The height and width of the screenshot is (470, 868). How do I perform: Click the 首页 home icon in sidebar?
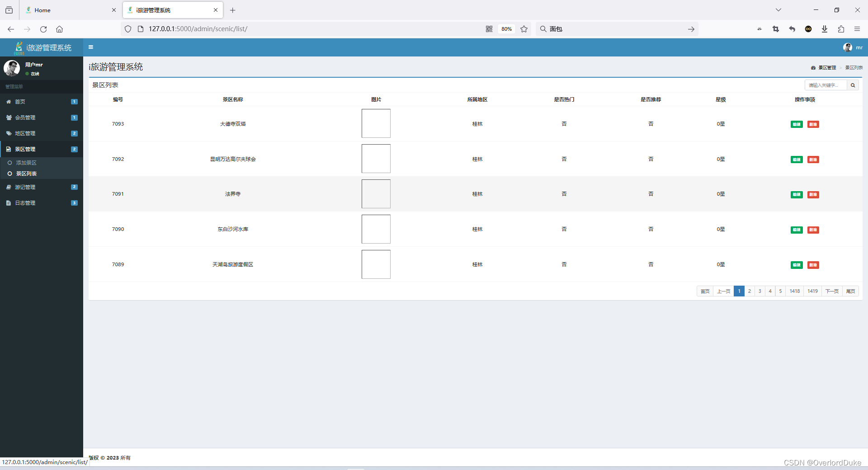[x=9, y=102]
